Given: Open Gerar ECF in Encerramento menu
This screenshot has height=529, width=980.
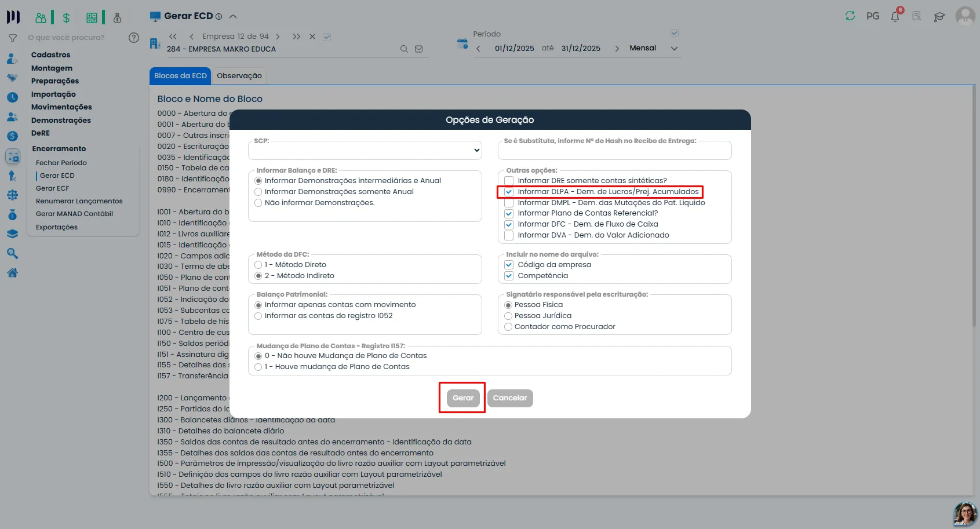Looking at the screenshot, I should pyautogui.click(x=52, y=188).
